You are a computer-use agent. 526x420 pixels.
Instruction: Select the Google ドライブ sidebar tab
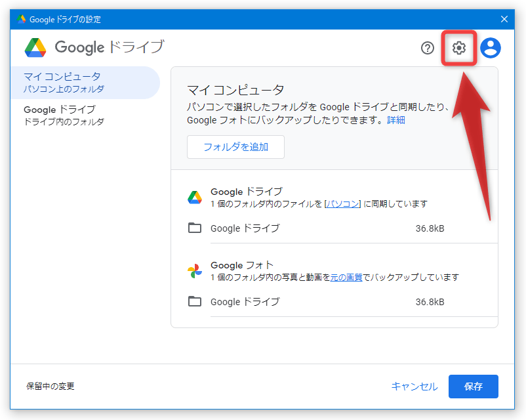point(85,115)
